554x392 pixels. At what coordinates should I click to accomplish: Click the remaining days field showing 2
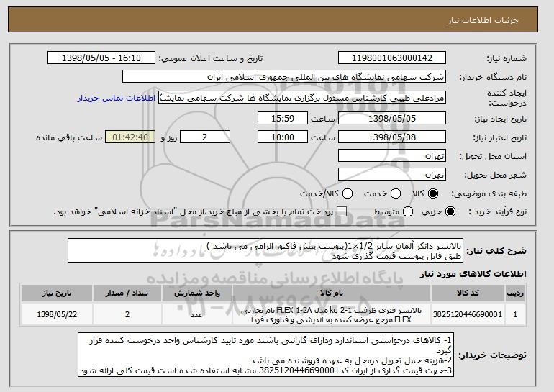pos(205,137)
